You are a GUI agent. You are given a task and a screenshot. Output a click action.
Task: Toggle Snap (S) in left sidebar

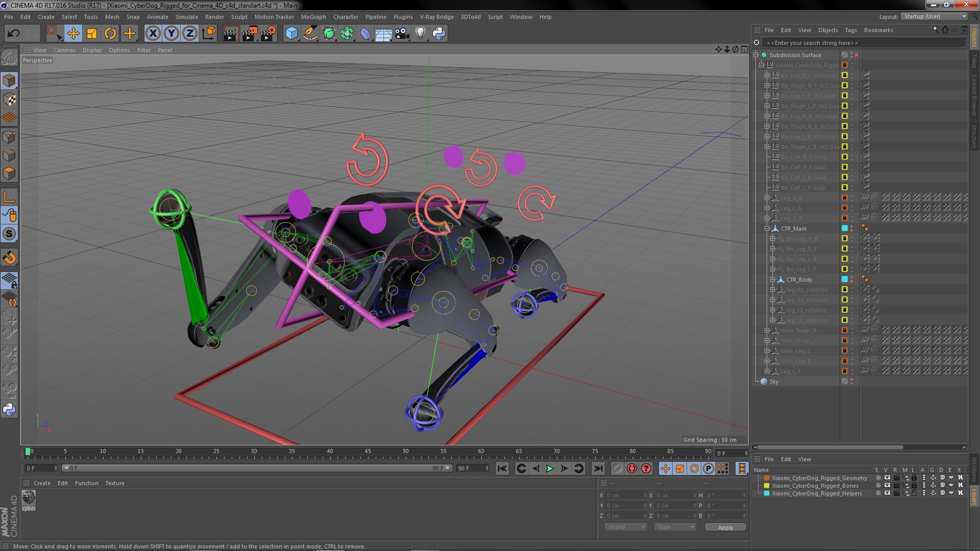pos(9,234)
